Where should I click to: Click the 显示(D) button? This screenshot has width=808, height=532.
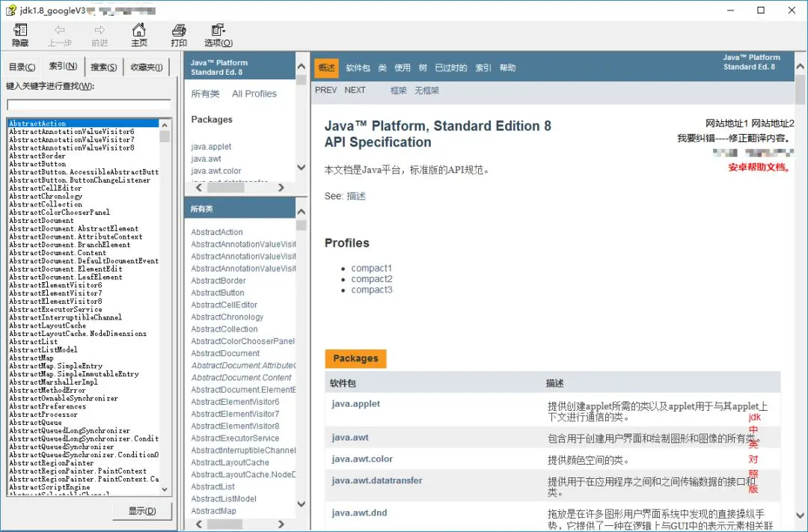pyautogui.click(x=142, y=511)
